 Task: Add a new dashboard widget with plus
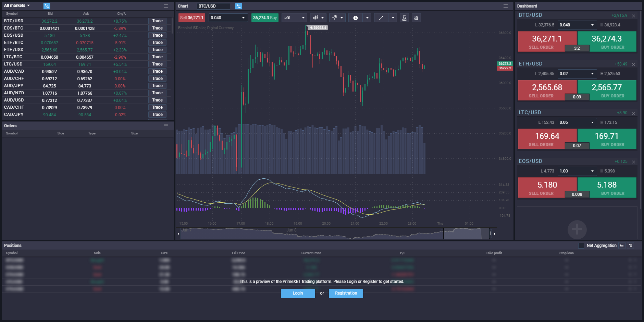click(577, 229)
